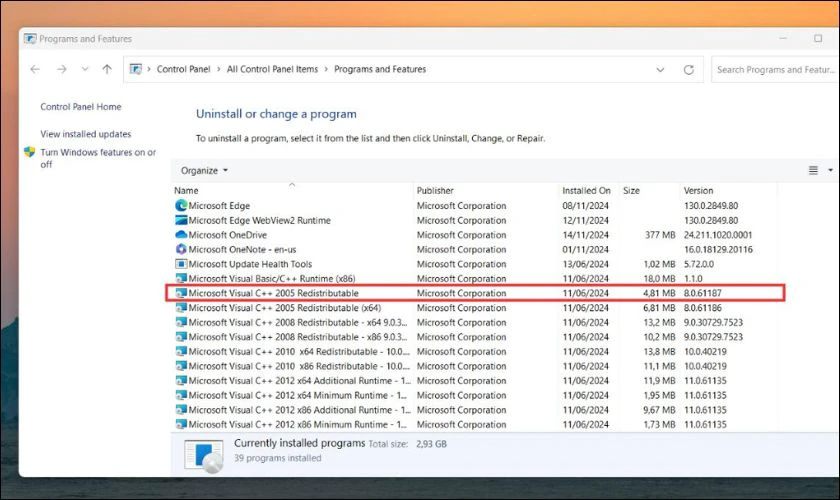Click version 24.211.1020.0001 cell
840x500 pixels.
(x=718, y=235)
